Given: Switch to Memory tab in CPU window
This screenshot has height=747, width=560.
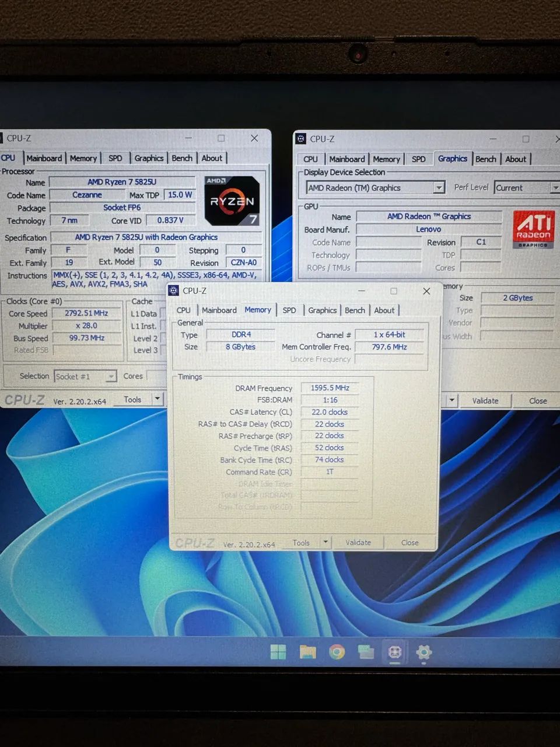Looking at the screenshot, I should click(x=83, y=158).
